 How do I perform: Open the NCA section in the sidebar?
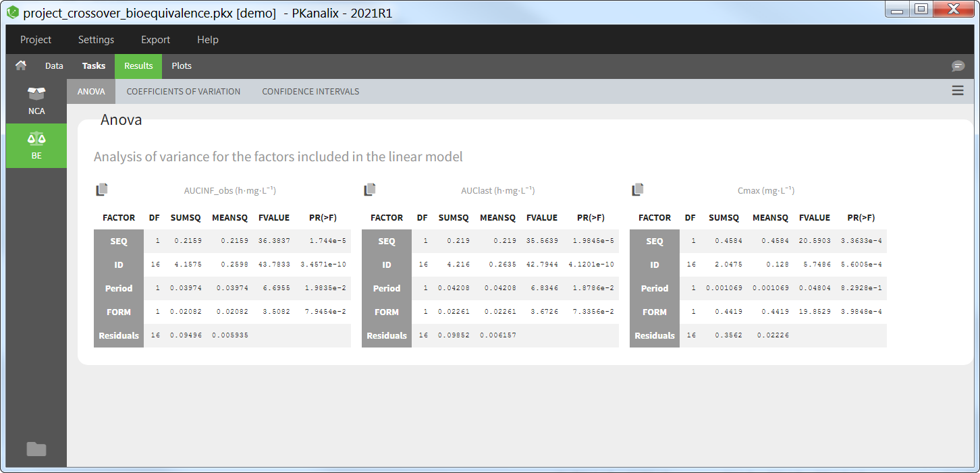[36, 100]
